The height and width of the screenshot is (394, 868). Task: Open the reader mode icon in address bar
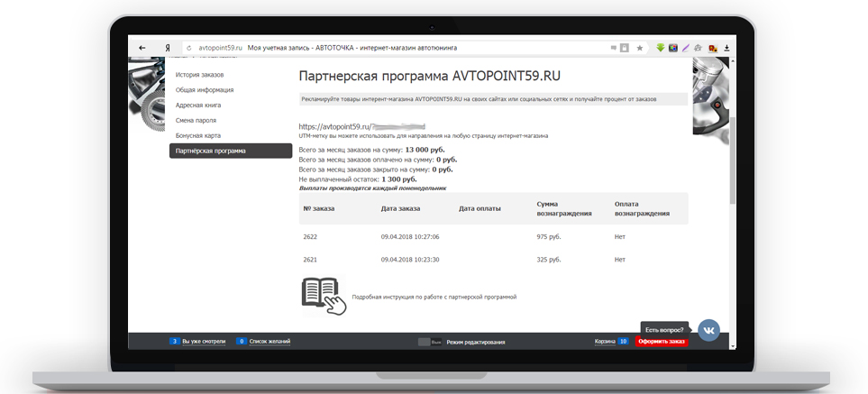(625, 48)
